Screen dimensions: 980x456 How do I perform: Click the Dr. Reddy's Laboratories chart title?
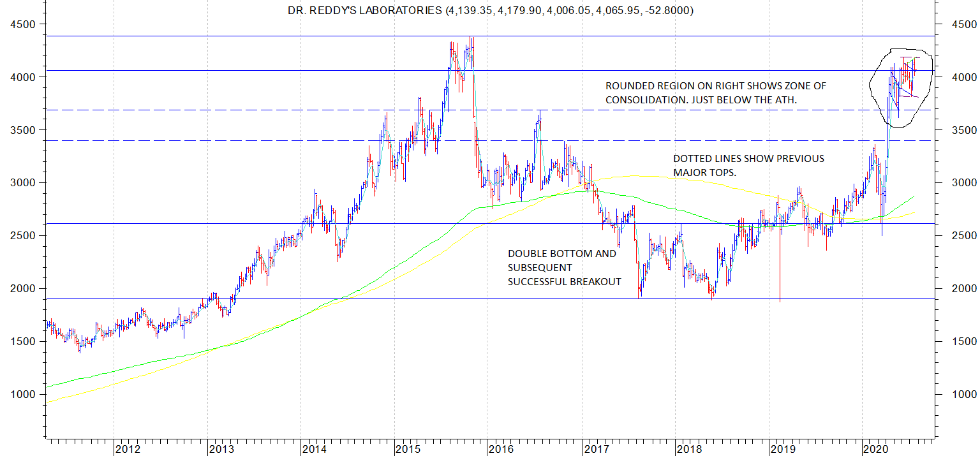491,11
